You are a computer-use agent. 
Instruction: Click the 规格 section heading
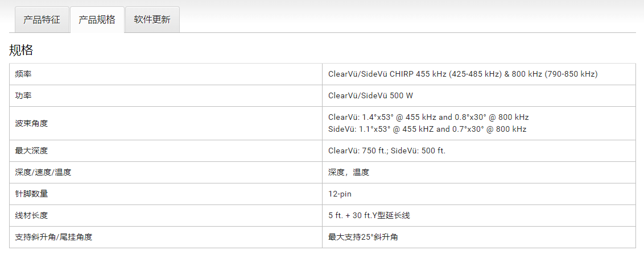pyautogui.click(x=21, y=50)
